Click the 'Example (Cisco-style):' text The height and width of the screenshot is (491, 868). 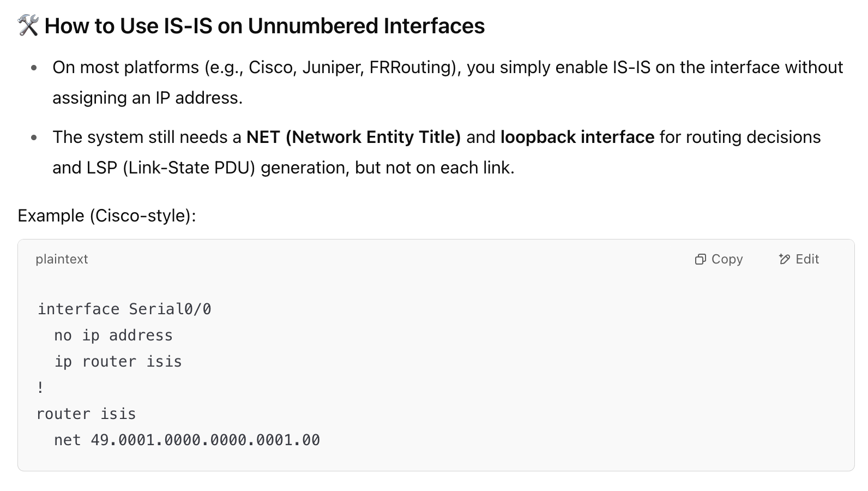(107, 215)
